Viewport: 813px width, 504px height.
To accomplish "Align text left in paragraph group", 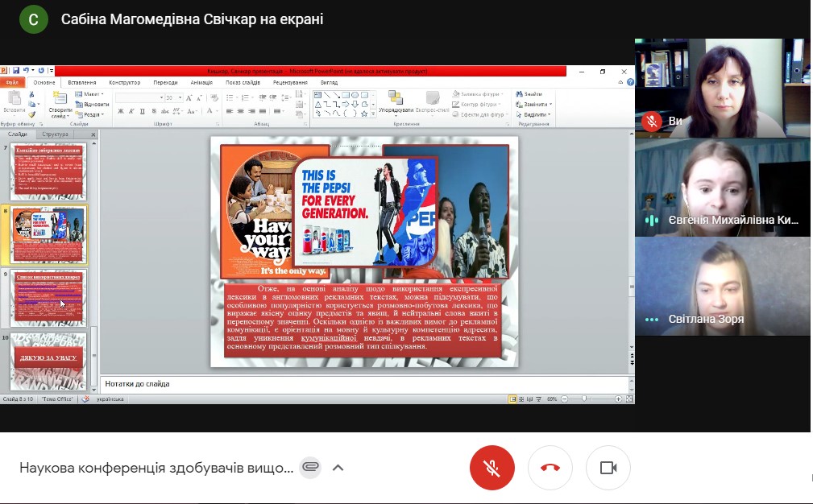I will pos(229,111).
